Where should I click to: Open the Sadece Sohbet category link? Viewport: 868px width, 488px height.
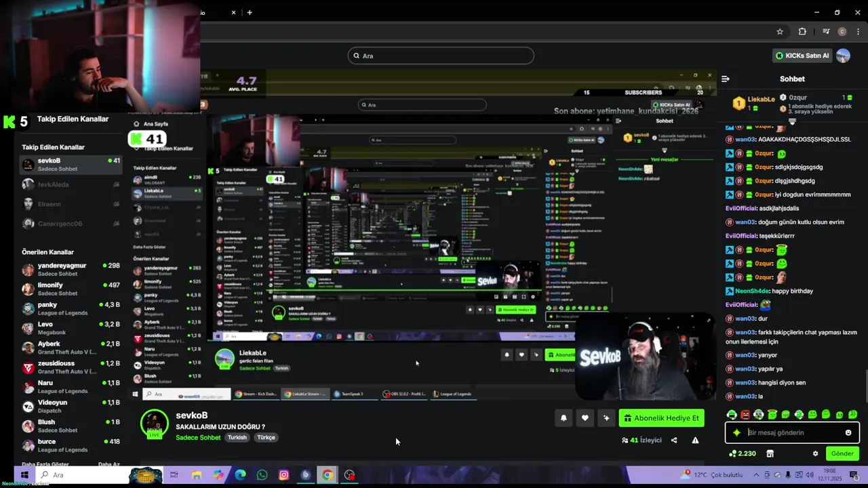click(198, 437)
